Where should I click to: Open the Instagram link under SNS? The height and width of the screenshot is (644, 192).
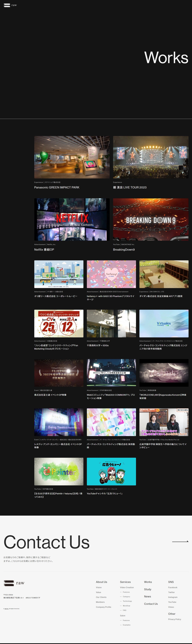[173, 597]
